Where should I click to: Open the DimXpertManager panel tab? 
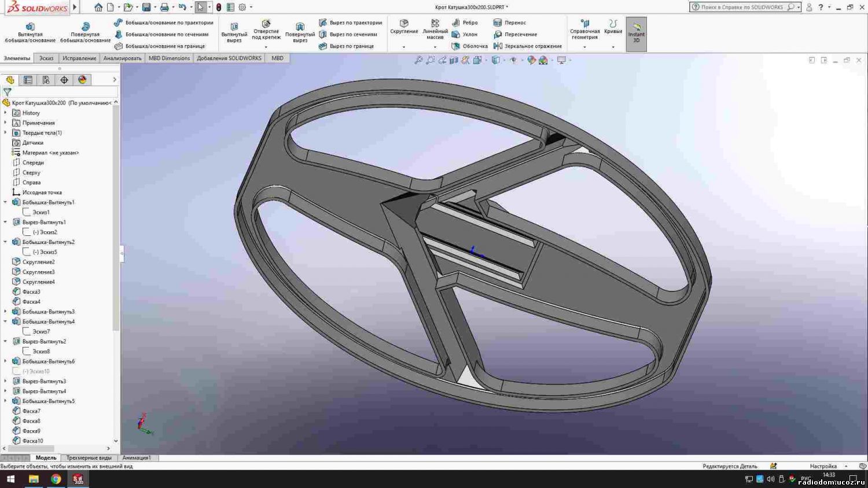[64, 80]
